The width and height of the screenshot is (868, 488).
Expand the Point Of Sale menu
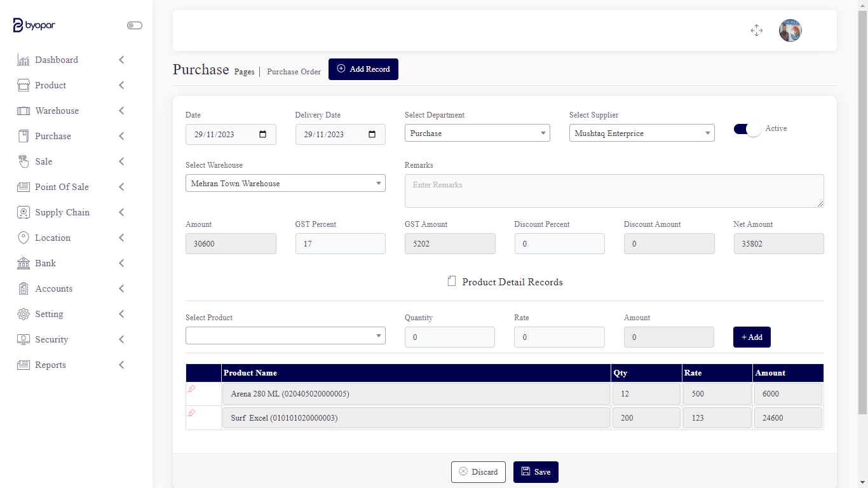70,187
